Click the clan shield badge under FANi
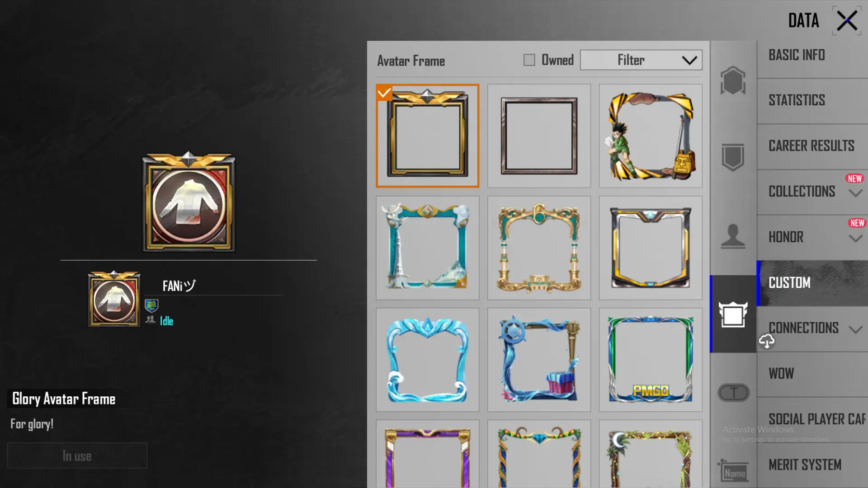The image size is (868, 488). 151,305
